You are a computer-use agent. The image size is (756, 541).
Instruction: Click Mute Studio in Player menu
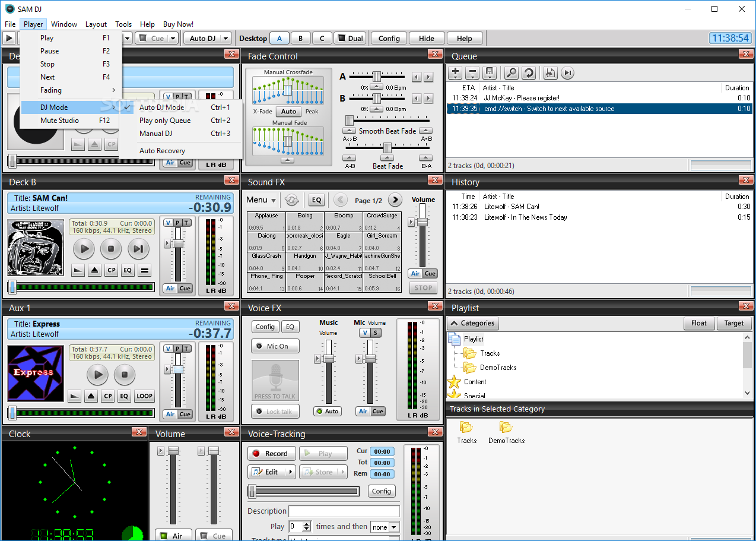point(71,121)
